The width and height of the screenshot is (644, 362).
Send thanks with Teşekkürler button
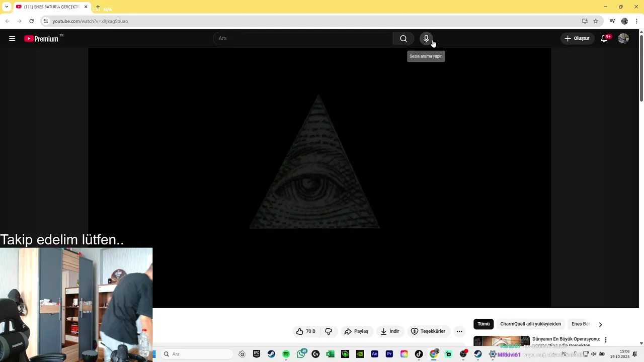(x=428, y=331)
